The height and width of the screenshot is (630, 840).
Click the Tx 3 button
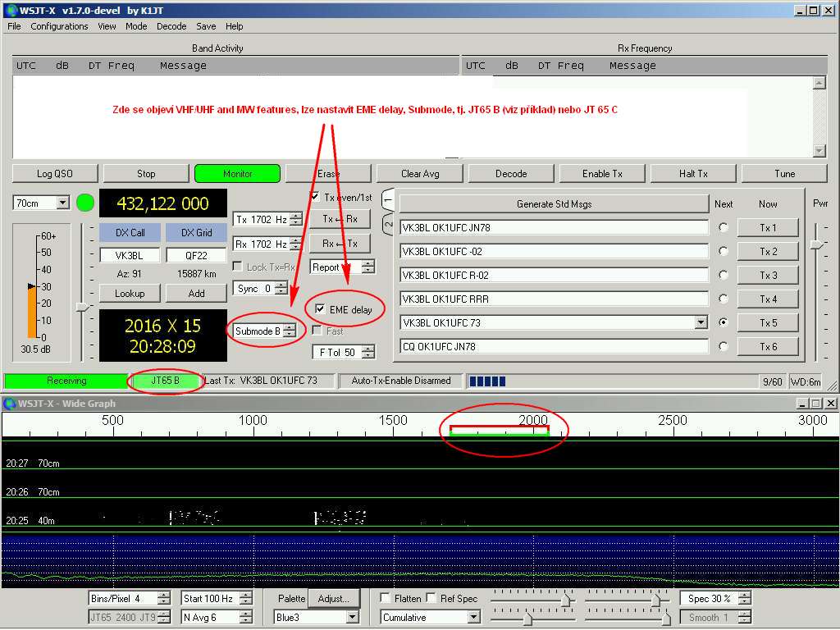(x=768, y=276)
